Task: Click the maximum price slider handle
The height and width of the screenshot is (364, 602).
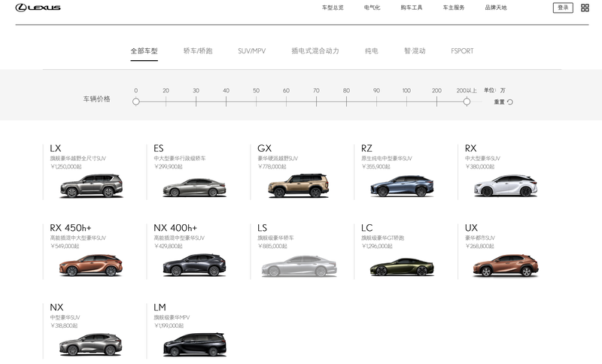Action: click(467, 102)
